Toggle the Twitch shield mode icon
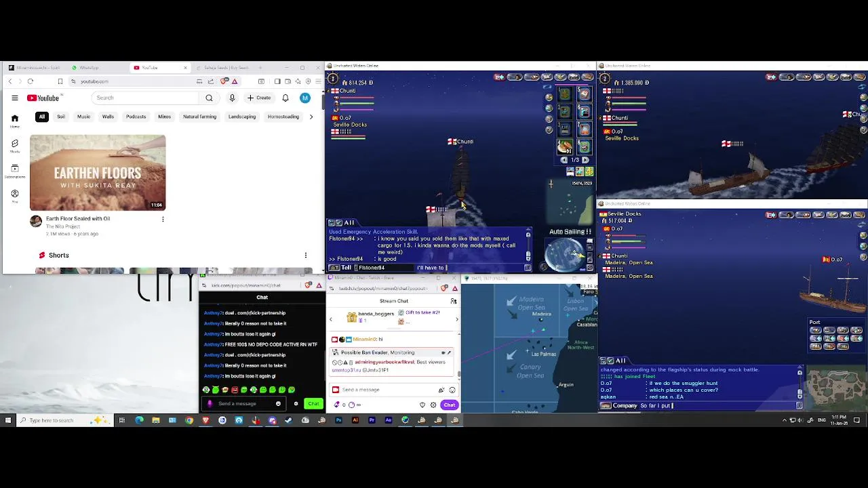This screenshot has width=868, height=488. [422, 405]
